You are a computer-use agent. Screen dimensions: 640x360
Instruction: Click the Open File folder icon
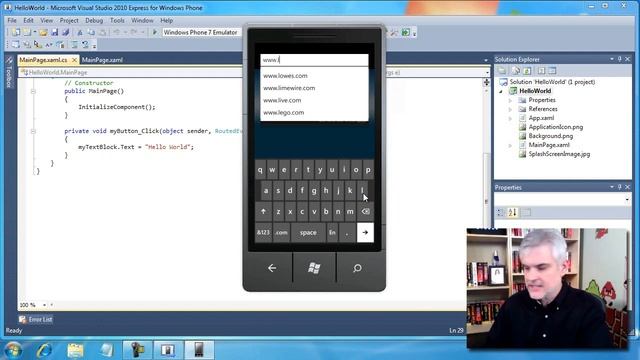pyautogui.click(x=43, y=32)
